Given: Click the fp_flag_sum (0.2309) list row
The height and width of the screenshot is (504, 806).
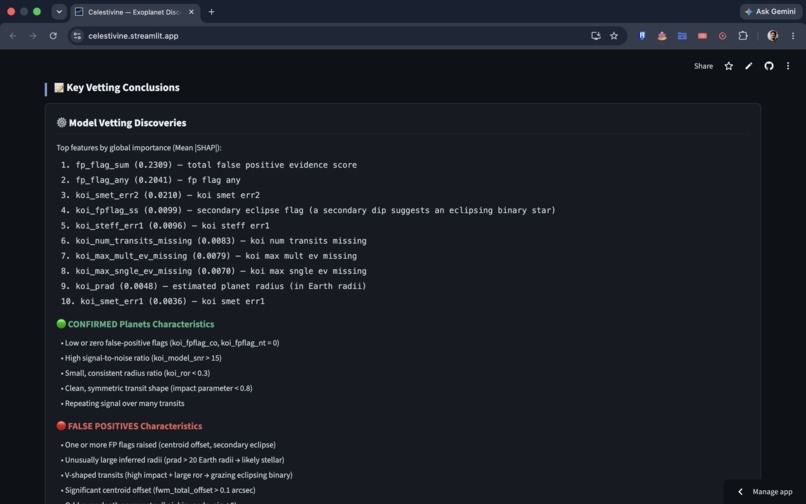Looking at the screenshot, I should click(209, 165).
